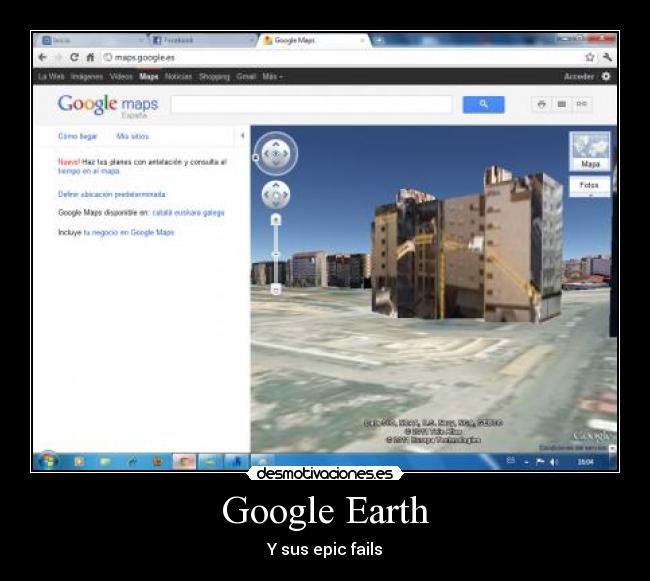650x581 pixels.
Task: Zoom out with bottom slider button
Action: pyautogui.click(x=276, y=289)
